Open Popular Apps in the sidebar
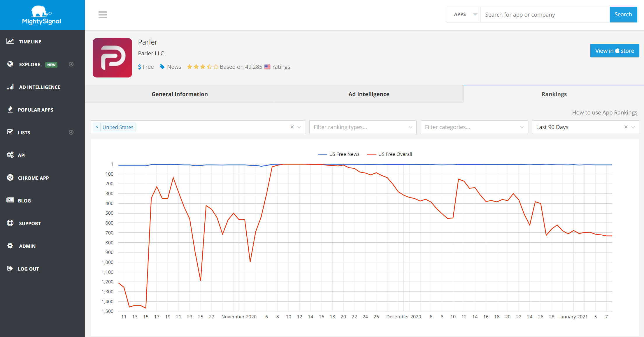 pos(36,110)
